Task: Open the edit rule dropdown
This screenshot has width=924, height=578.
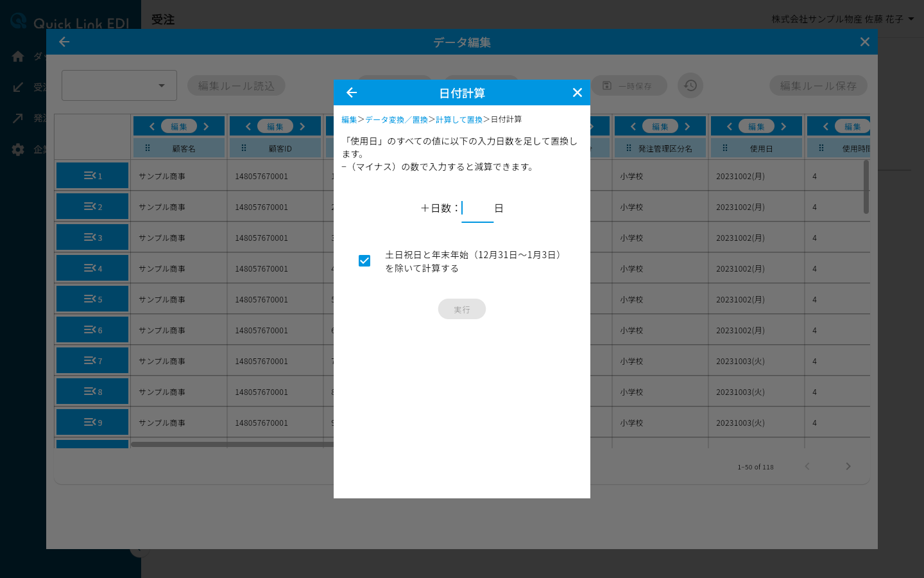Action: [x=119, y=85]
